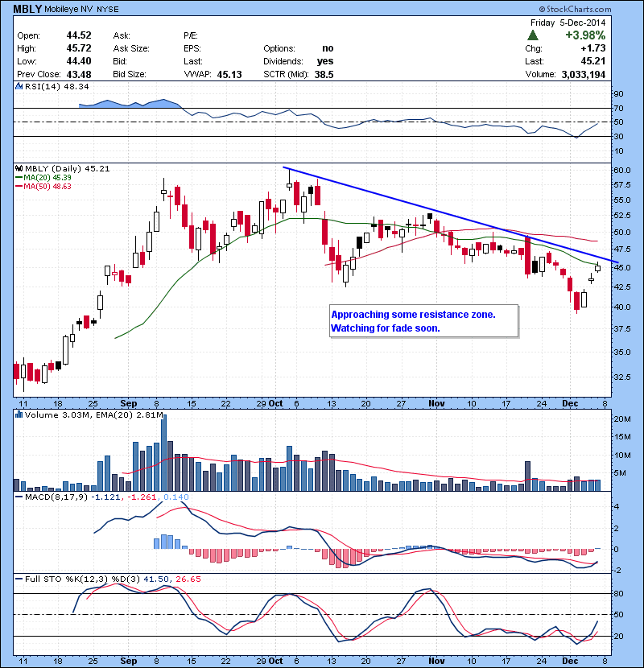Click the Prev Close value 43.48
644x668 pixels.
coord(79,75)
